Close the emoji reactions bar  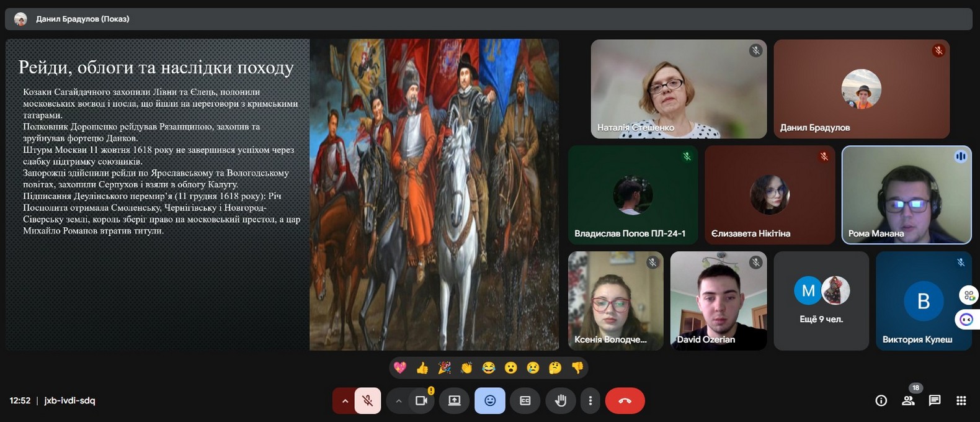pyautogui.click(x=489, y=401)
